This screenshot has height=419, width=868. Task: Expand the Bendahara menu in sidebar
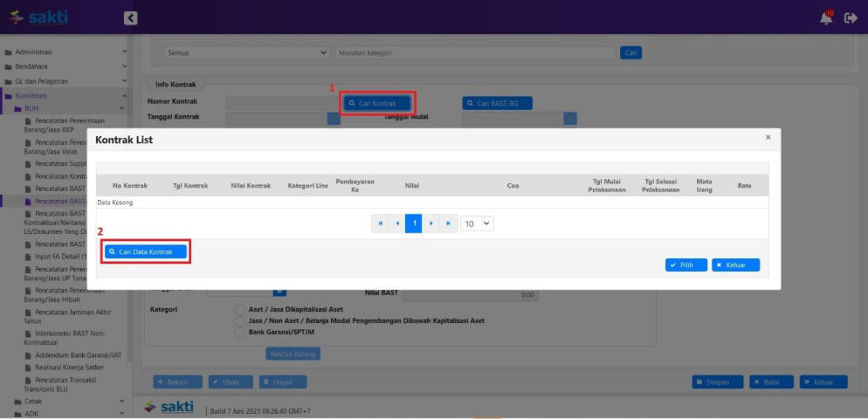pyautogui.click(x=65, y=66)
